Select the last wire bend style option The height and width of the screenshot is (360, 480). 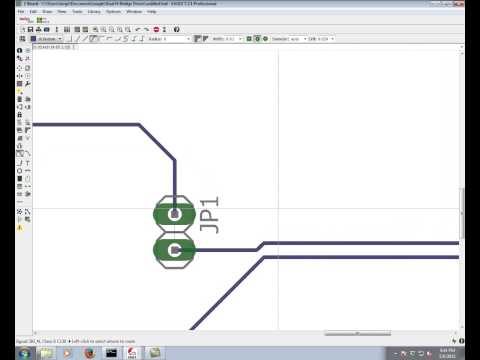[x=142, y=39]
